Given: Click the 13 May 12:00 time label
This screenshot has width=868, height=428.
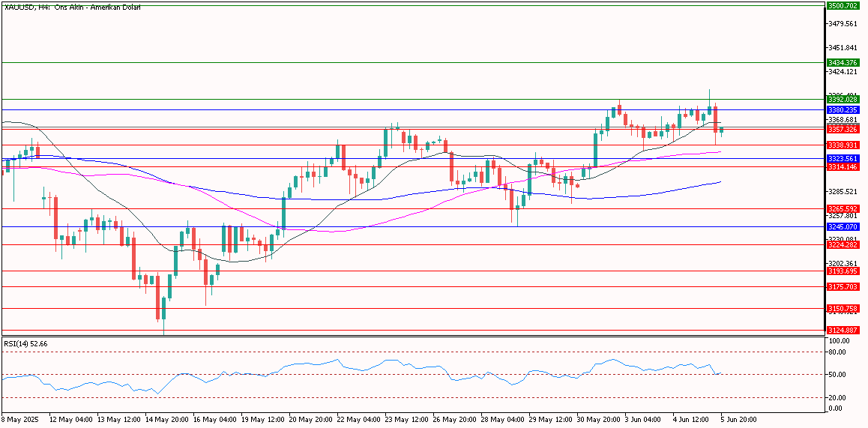Looking at the screenshot, I should coord(118,420).
